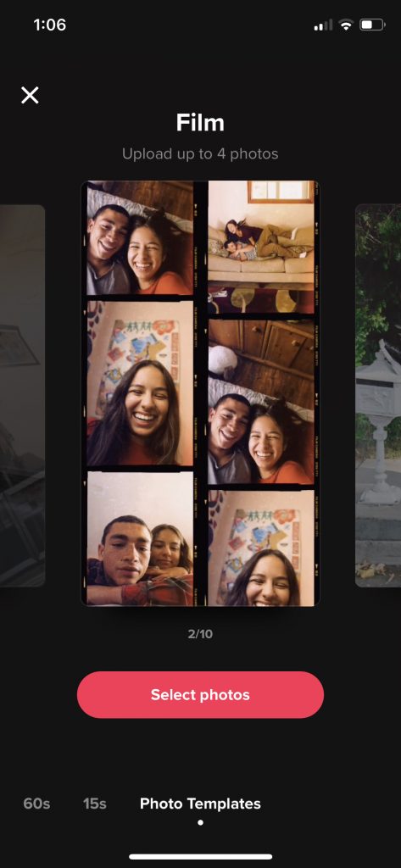Switch to the 60s recording tab

click(x=36, y=804)
